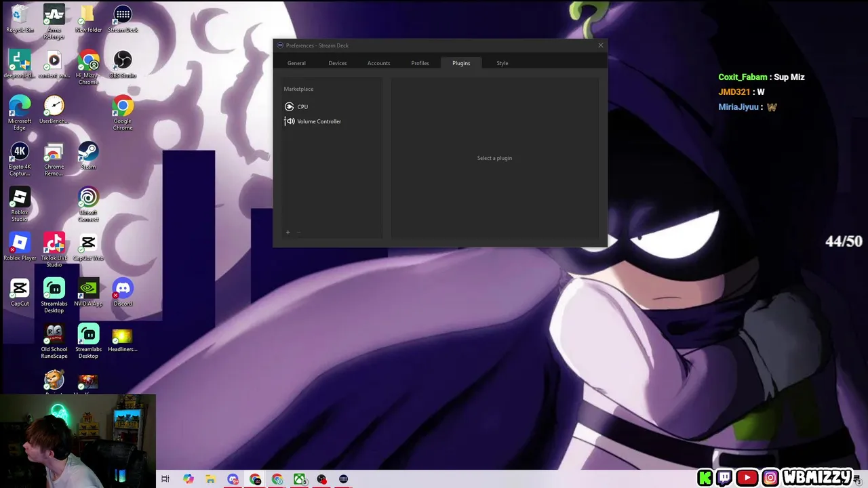Open the Recycle Bin desktop icon
This screenshot has width=868, height=488.
pyautogui.click(x=20, y=19)
